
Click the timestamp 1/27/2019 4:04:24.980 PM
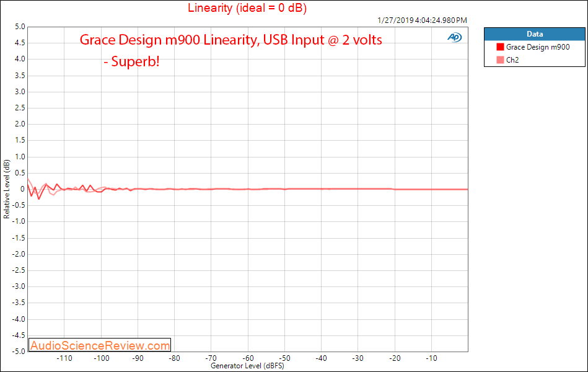(422, 20)
